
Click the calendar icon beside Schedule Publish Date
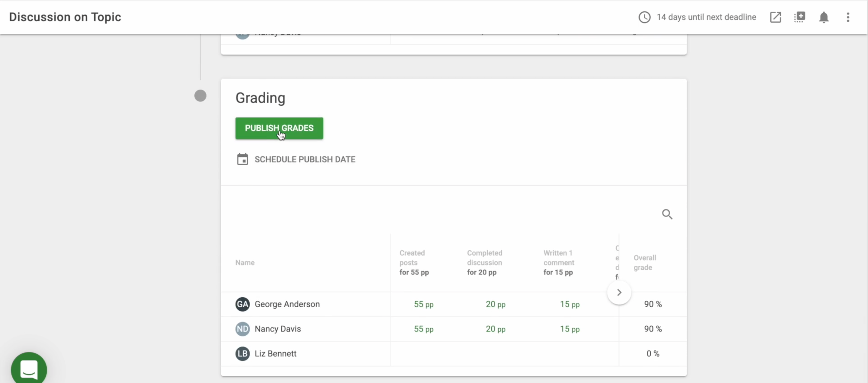[242, 159]
